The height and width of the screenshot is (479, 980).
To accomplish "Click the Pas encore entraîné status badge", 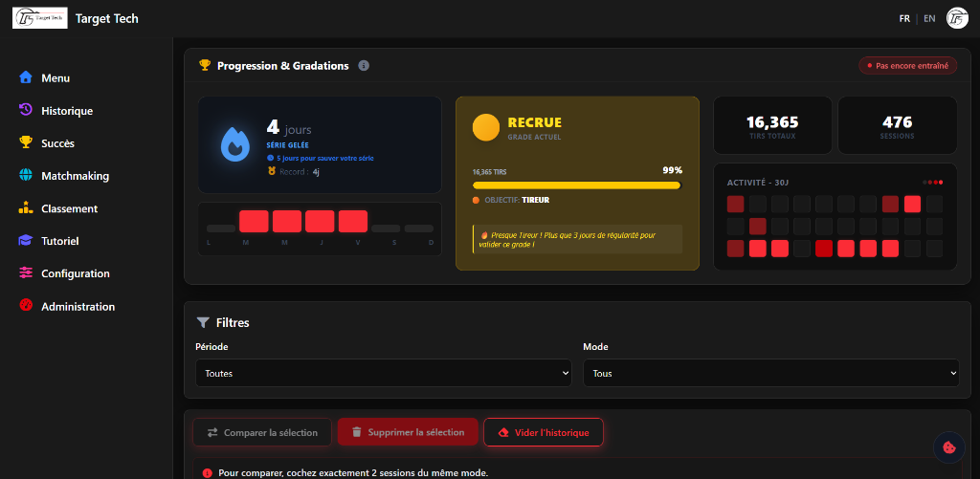I will click(907, 65).
